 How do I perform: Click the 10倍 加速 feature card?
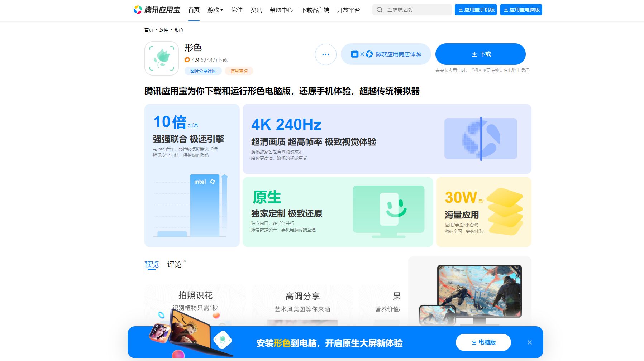[192, 175]
